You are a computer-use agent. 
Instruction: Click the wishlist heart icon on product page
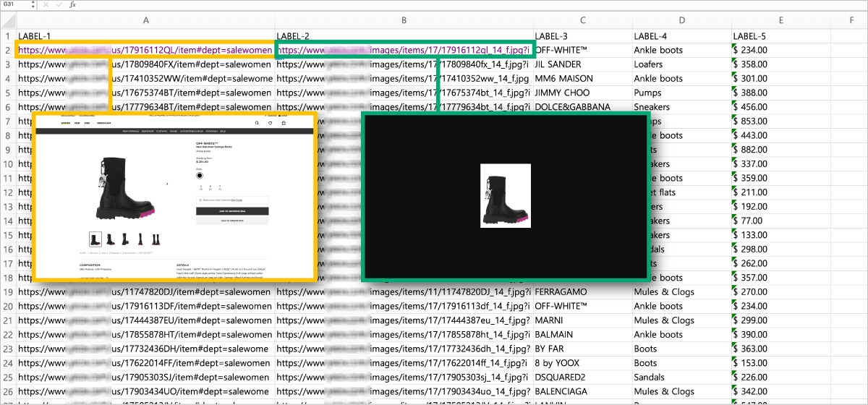[x=270, y=123]
